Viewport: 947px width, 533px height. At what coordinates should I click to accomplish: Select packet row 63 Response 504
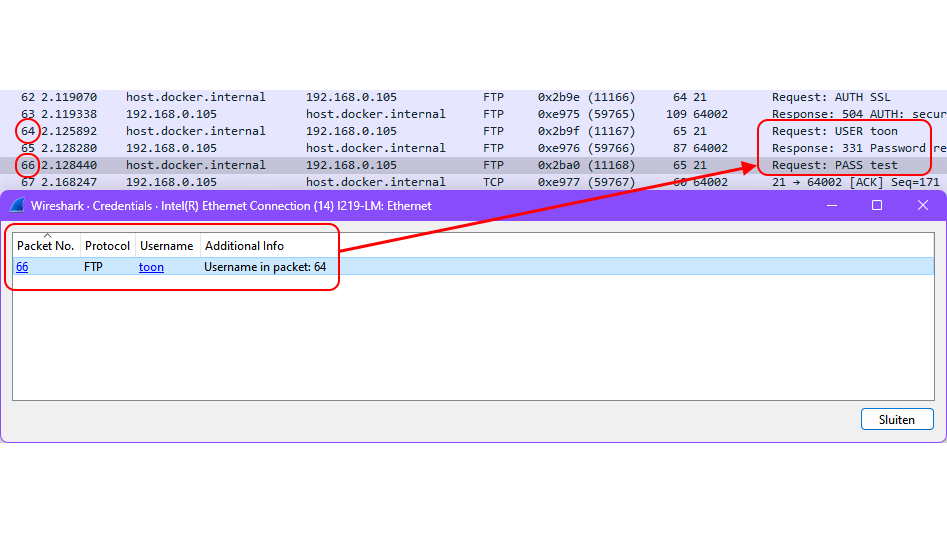(x=474, y=114)
